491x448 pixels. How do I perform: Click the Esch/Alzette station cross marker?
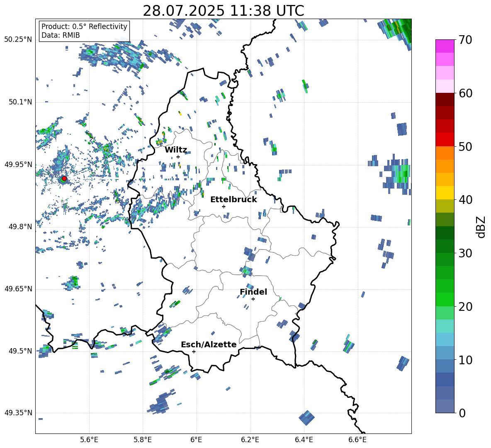coord(194,351)
